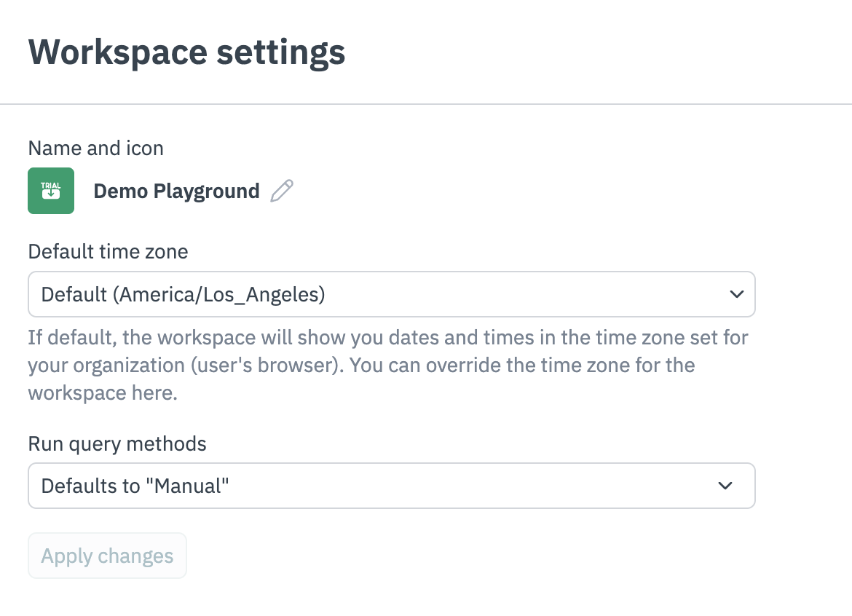Open the Run query methods dropdown
Screen dimensions: 852x616
(391, 486)
